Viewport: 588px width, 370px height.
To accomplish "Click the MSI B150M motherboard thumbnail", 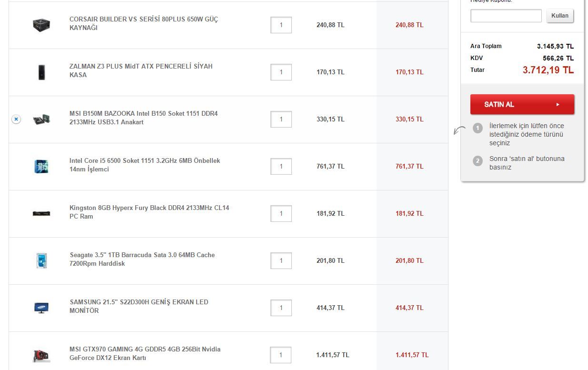I will pos(41,119).
